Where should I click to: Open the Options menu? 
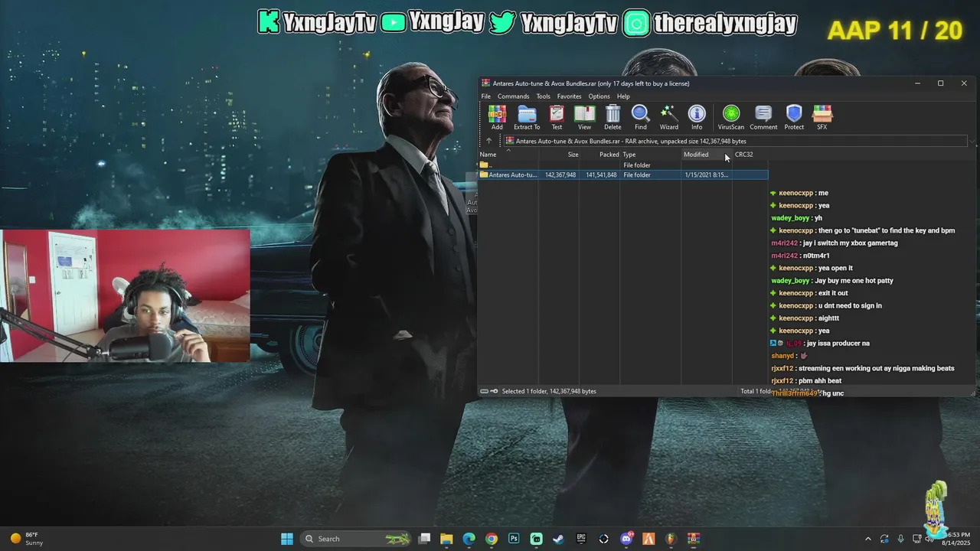(x=599, y=96)
